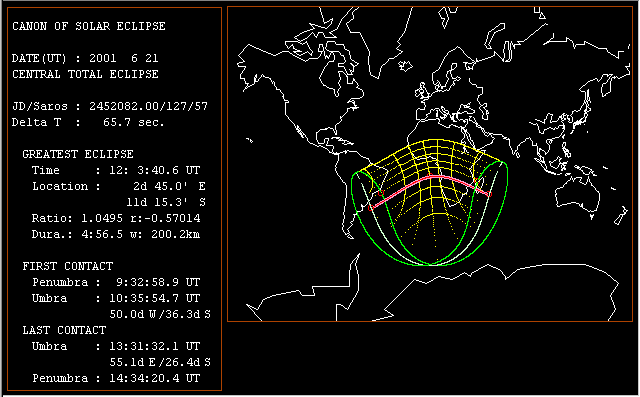The height and width of the screenshot is (397, 640).
Task: Click the CANON OF SOLAR ECLIPSE title
Action: 89,26
